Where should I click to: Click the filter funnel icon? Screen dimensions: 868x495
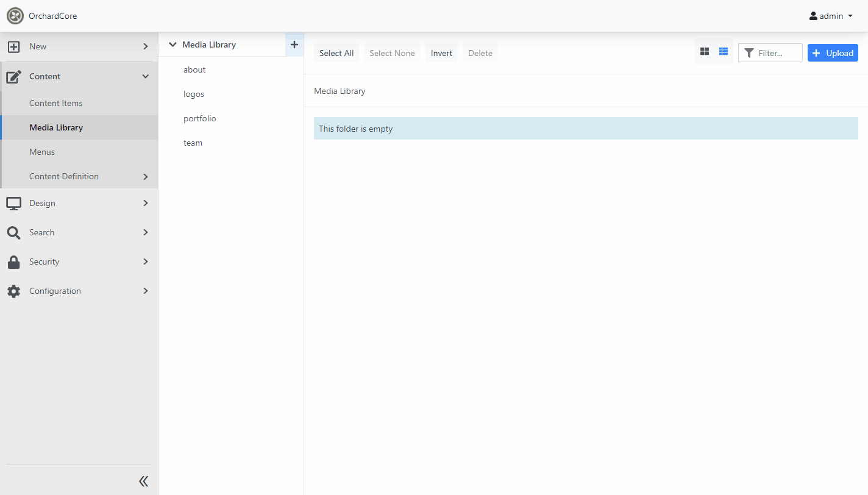pos(749,53)
